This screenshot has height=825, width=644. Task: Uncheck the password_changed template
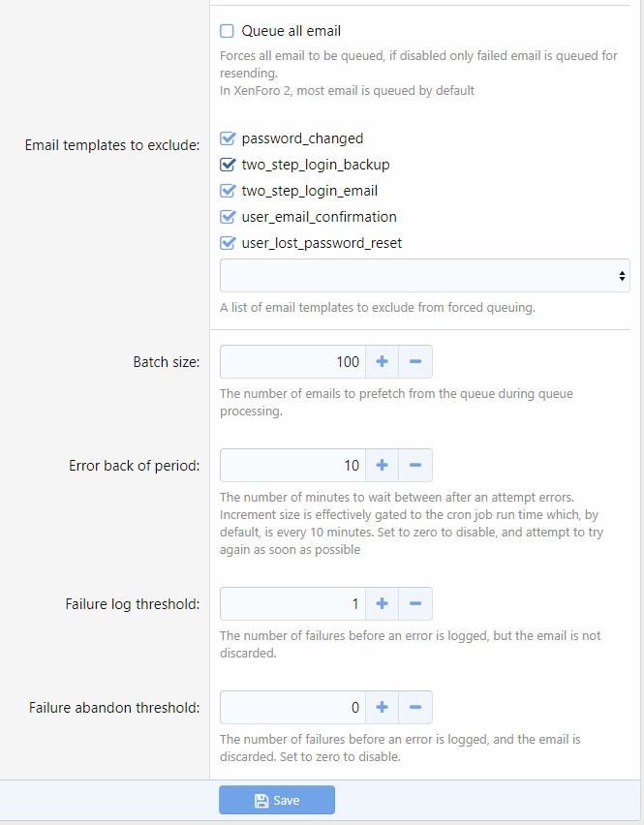pyautogui.click(x=228, y=138)
